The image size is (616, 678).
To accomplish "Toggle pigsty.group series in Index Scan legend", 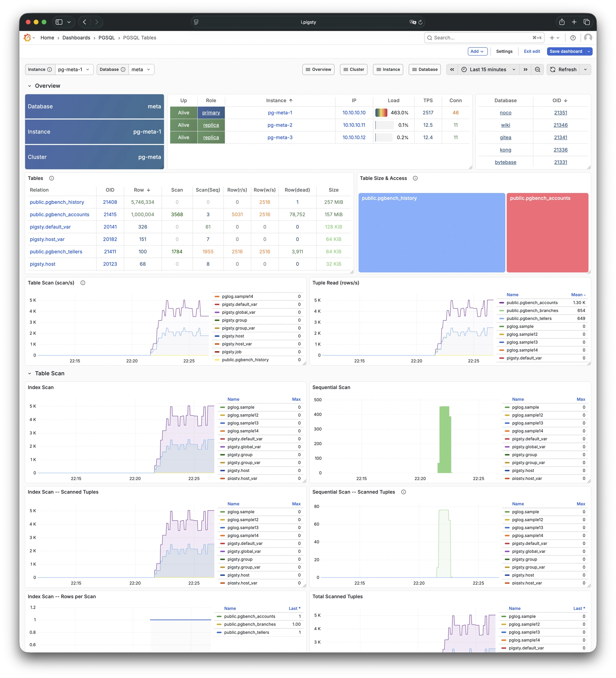I will click(240, 455).
